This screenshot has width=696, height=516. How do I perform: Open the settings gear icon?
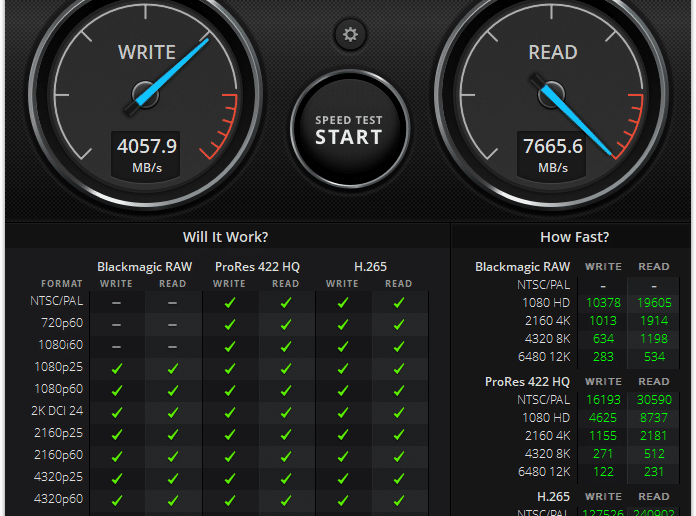[x=350, y=35]
